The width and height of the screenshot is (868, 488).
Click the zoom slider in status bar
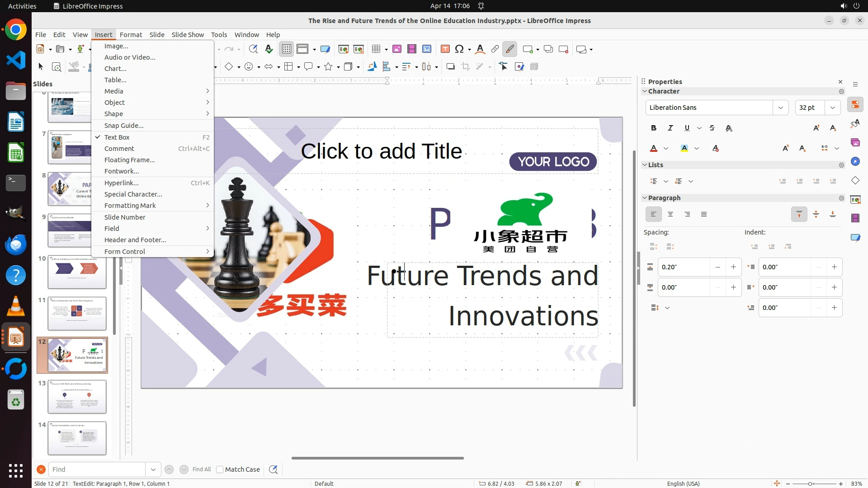pyautogui.click(x=810, y=483)
